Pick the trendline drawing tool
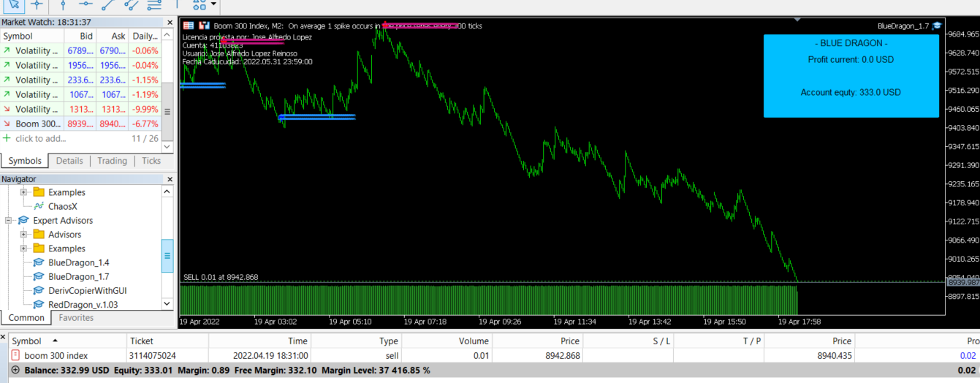The image size is (980, 383). point(109,4)
